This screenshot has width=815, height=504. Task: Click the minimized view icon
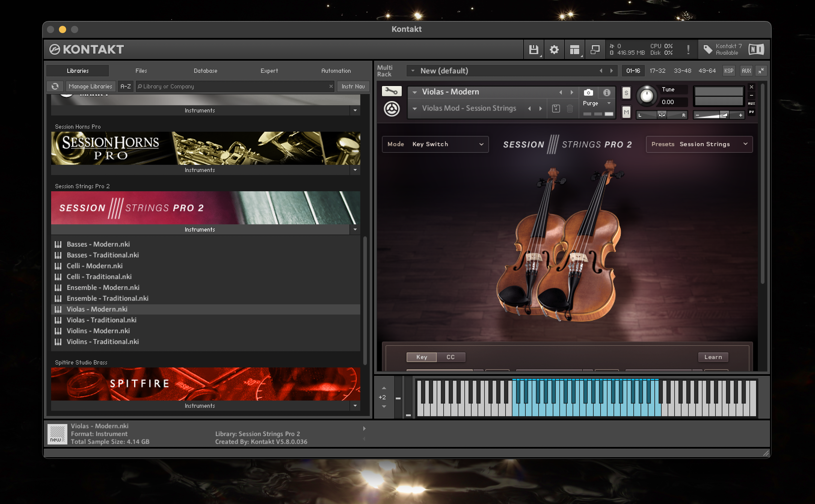tap(595, 50)
